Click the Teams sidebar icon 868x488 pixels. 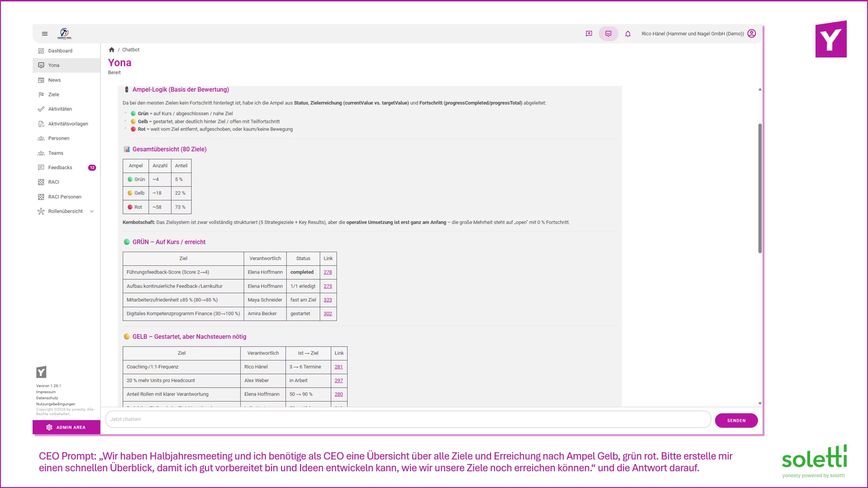[41, 153]
